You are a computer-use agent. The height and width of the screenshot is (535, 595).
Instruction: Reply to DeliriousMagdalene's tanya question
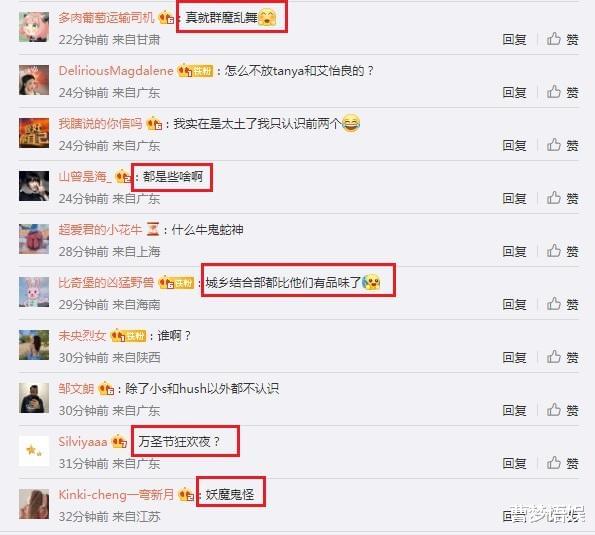tap(514, 93)
